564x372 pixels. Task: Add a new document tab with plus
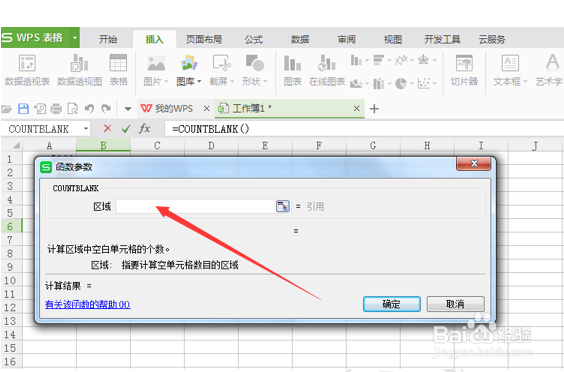374,108
